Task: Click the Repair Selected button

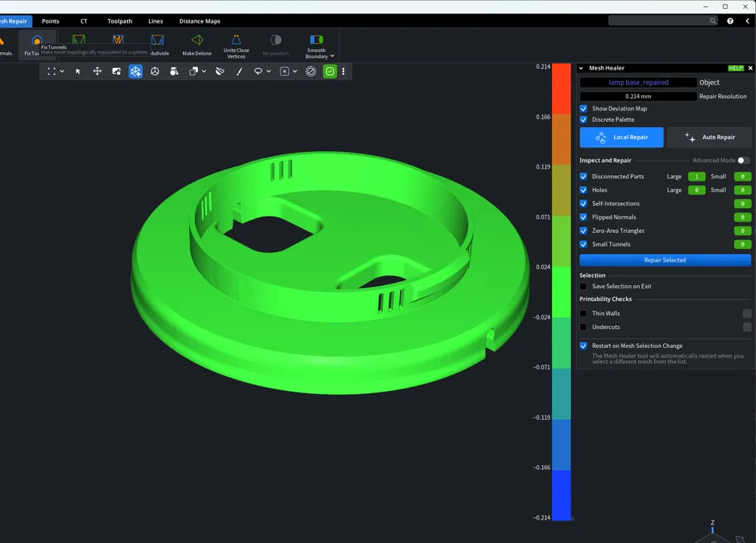Action: (x=665, y=260)
